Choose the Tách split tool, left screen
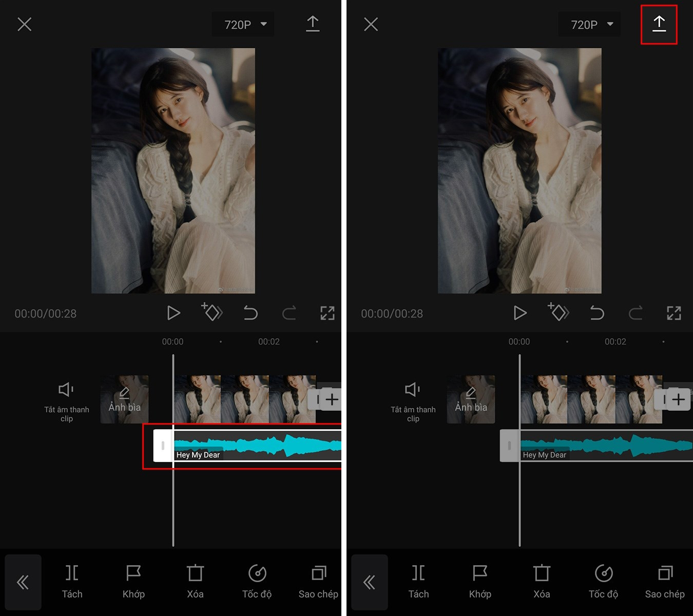This screenshot has height=616, width=693. [x=72, y=582]
